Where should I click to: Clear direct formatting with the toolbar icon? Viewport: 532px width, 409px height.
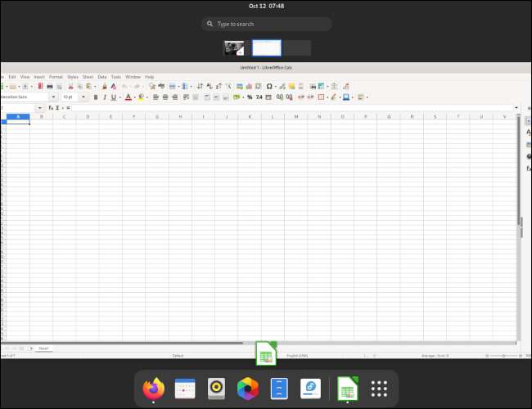[x=114, y=86]
